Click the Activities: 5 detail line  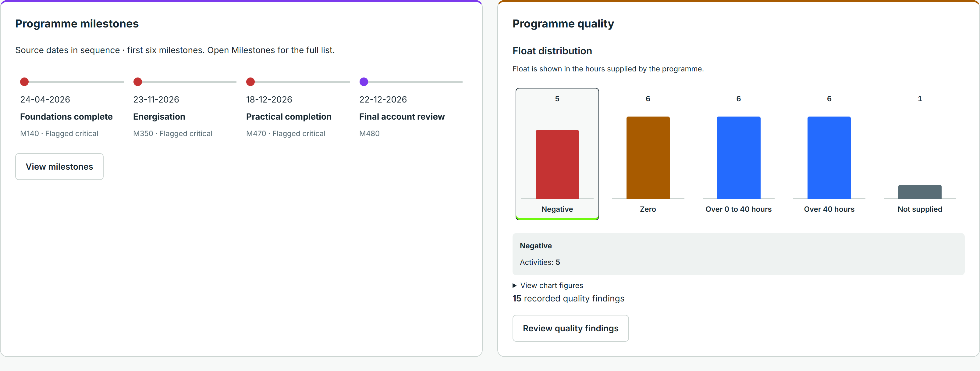tap(540, 262)
